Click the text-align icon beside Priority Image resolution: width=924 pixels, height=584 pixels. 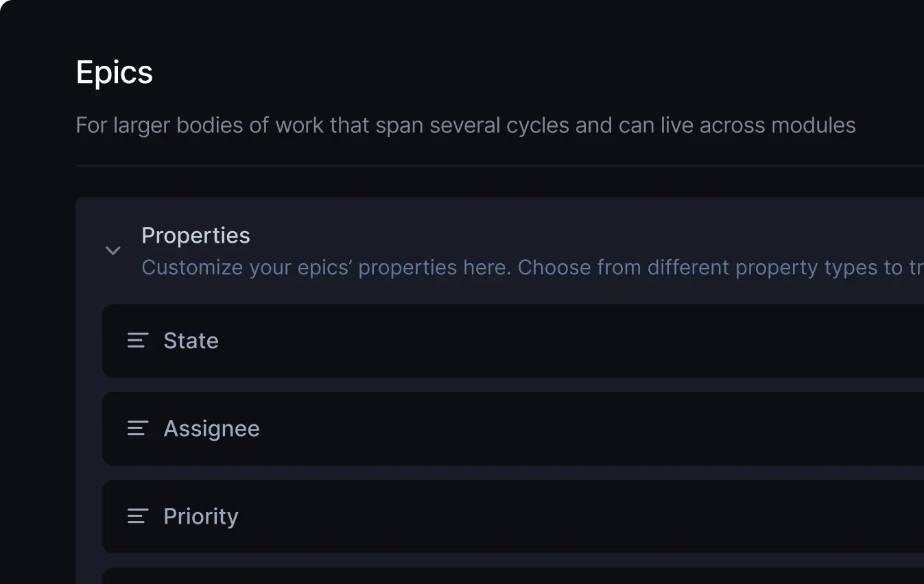[x=138, y=516]
